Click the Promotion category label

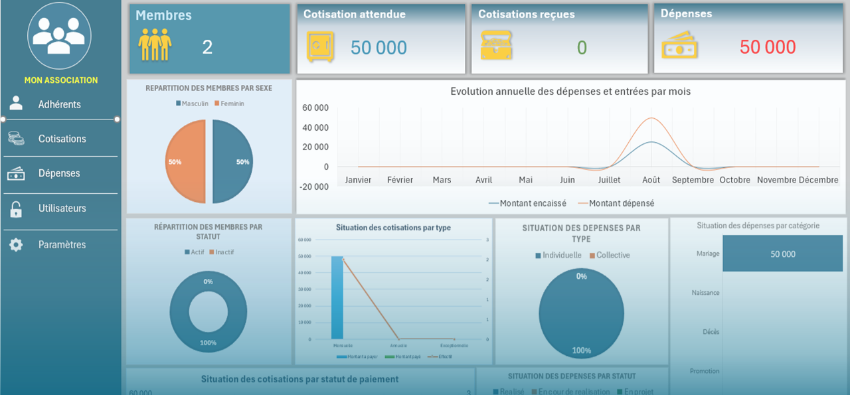click(705, 371)
